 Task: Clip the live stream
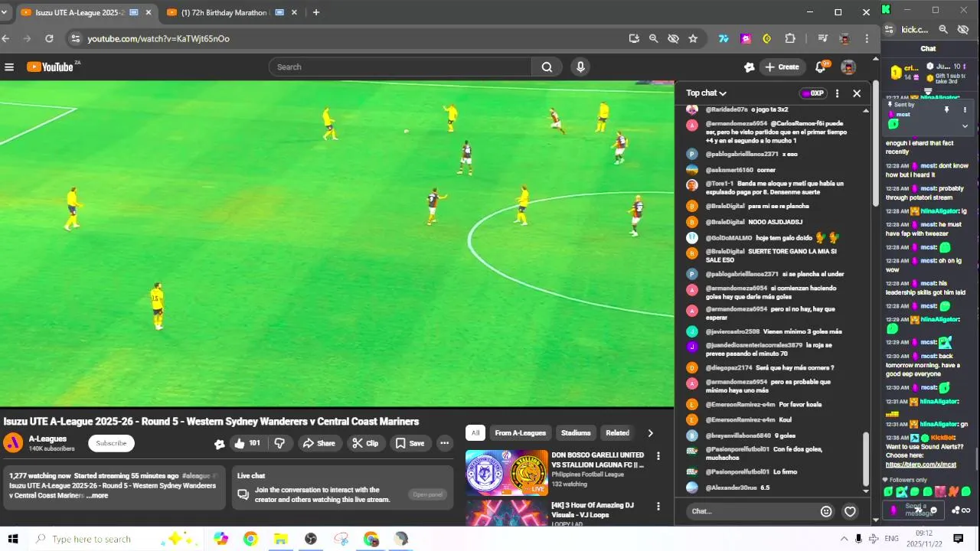click(x=365, y=443)
